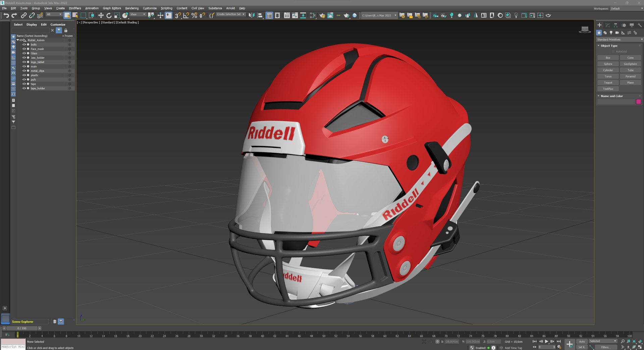Click the Filters... key button
Image resolution: width=644 pixels, height=350 pixels.
[x=606, y=347]
